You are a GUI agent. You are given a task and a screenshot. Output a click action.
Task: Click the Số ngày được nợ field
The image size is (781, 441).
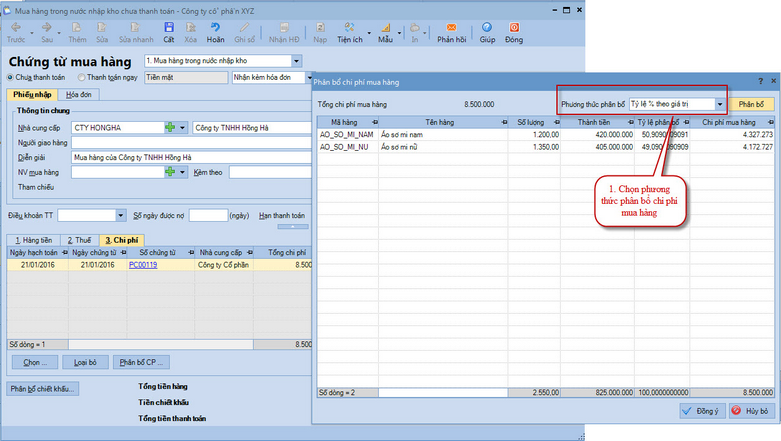pyautogui.click(x=208, y=215)
